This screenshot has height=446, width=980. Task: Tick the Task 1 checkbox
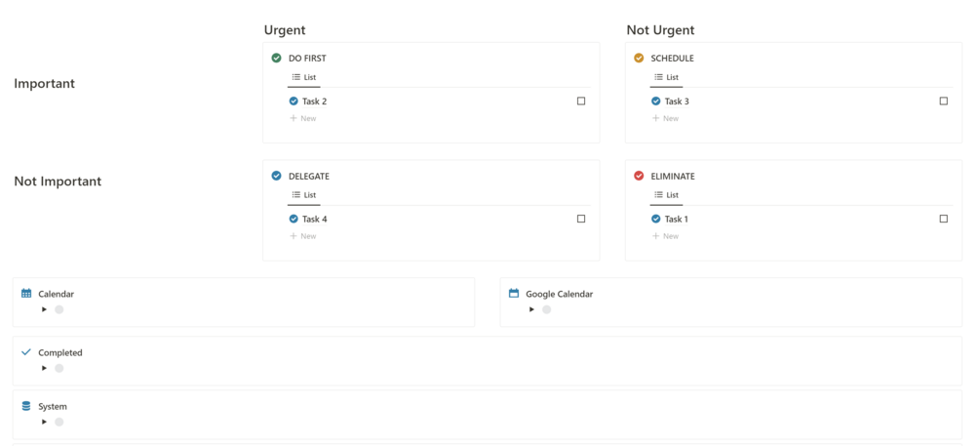point(943,219)
